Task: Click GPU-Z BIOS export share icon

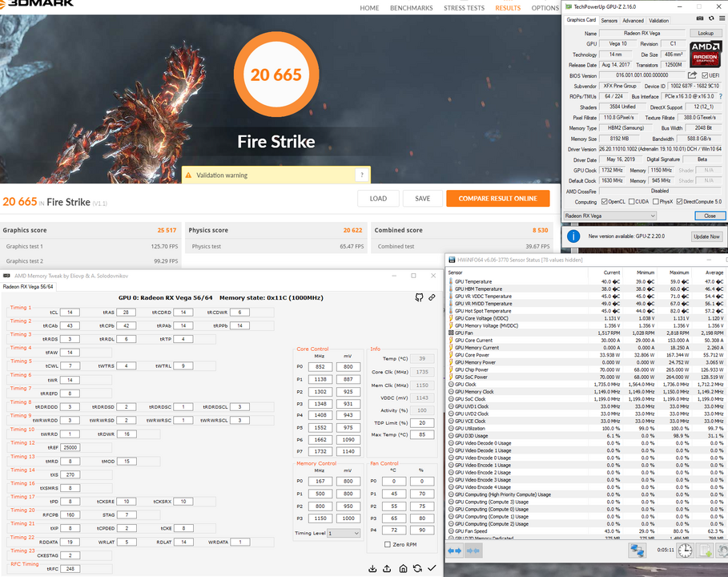Action: pyautogui.click(x=692, y=75)
